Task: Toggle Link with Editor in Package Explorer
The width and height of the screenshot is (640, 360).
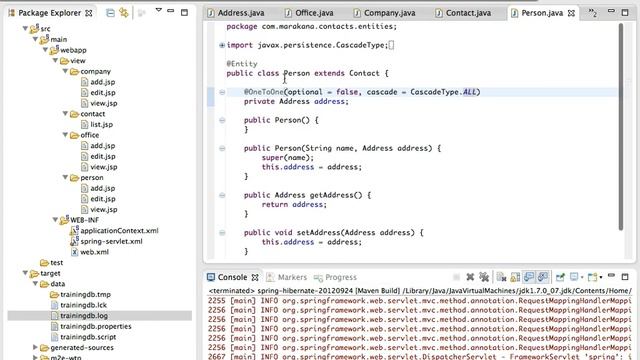Action: (124, 13)
